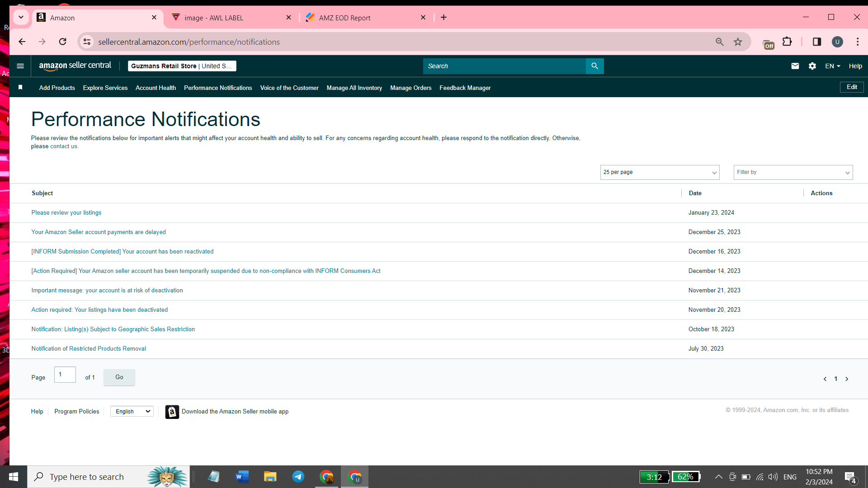
Task: Open the browser extensions puzzle icon
Action: click(787, 42)
